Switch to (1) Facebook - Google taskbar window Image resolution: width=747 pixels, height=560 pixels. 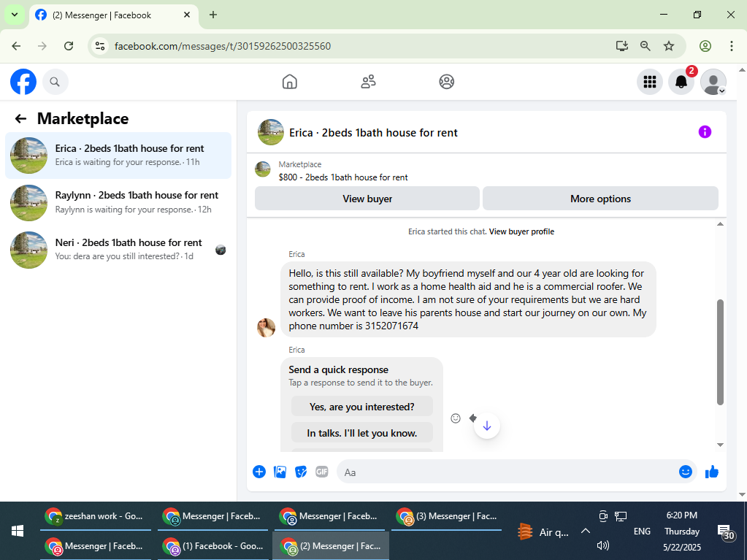[x=213, y=546]
